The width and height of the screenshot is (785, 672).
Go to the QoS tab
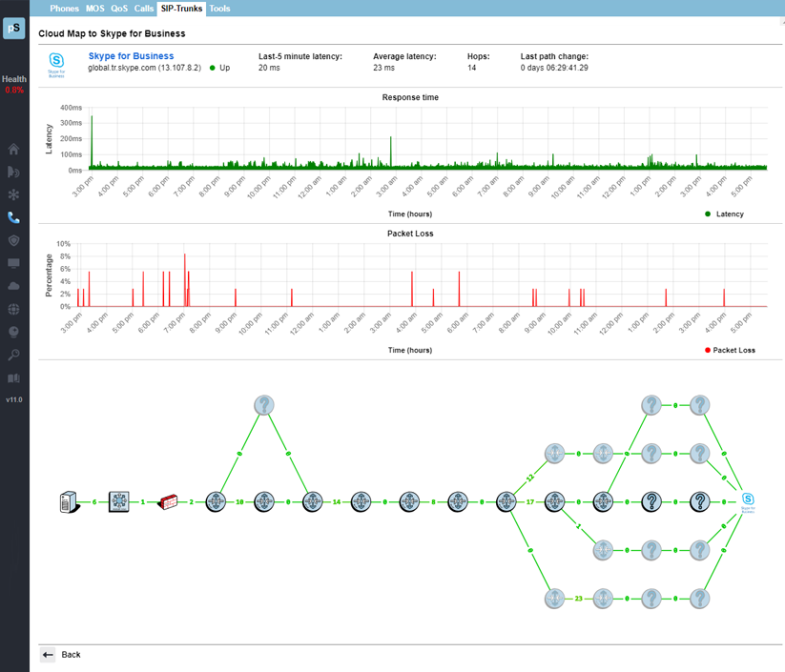(119, 8)
